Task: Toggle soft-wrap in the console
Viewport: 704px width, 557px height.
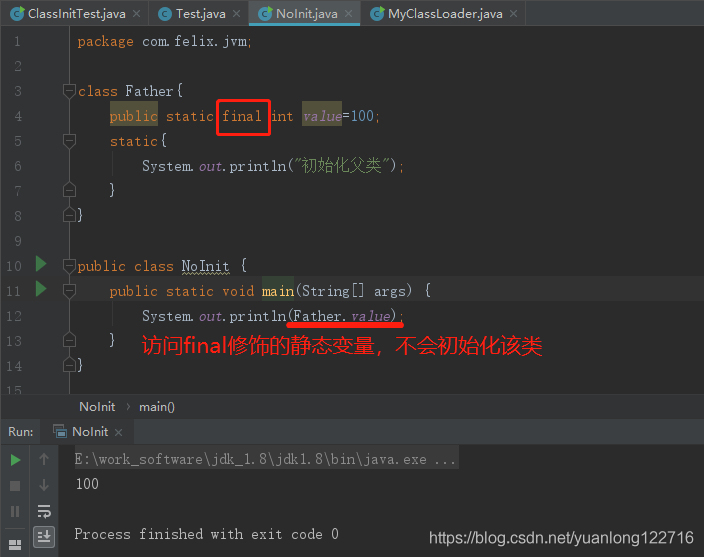Action: (44, 511)
